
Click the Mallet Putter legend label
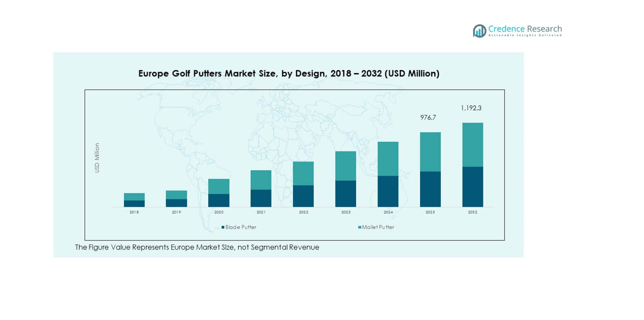coord(378,227)
